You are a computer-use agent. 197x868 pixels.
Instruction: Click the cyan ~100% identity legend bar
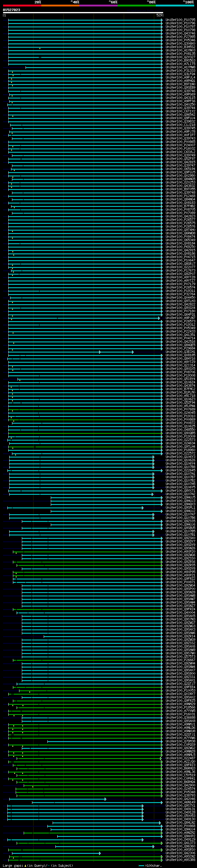pos(175,6)
